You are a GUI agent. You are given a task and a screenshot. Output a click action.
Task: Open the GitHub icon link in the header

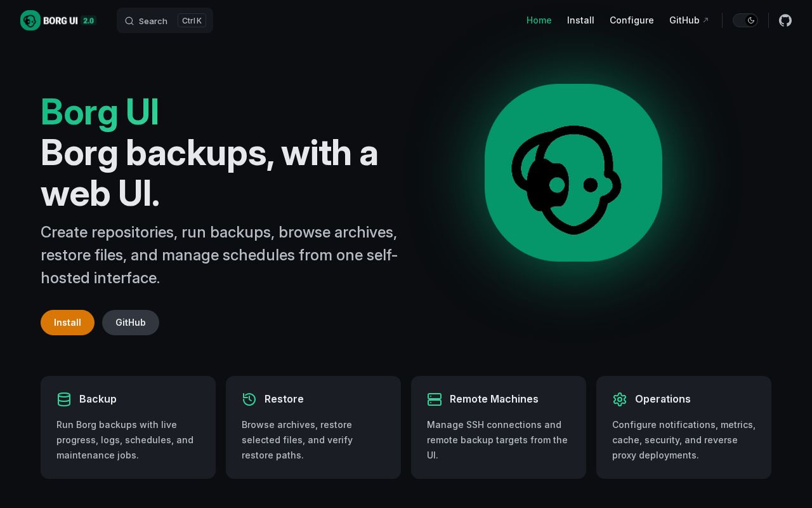pos(785,20)
